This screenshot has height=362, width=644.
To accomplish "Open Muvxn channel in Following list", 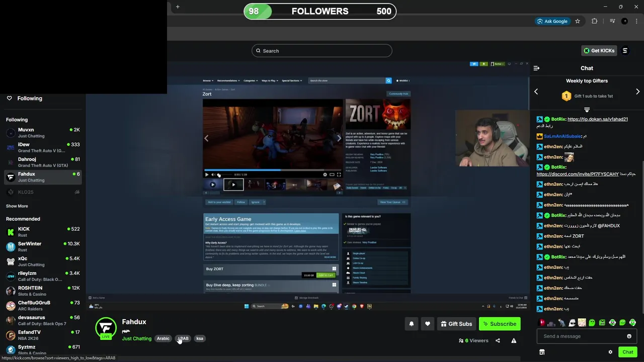I will click(x=43, y=133).
